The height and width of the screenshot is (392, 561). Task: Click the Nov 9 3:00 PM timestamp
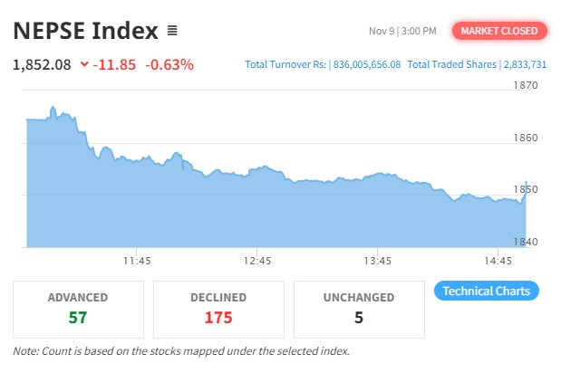[402, 31]
